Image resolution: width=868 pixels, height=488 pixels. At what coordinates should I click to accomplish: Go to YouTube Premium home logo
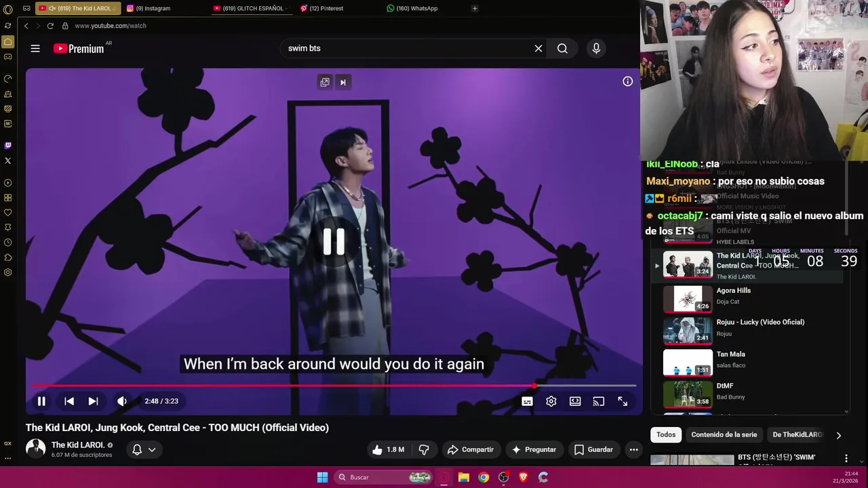(x=79, y=48)
